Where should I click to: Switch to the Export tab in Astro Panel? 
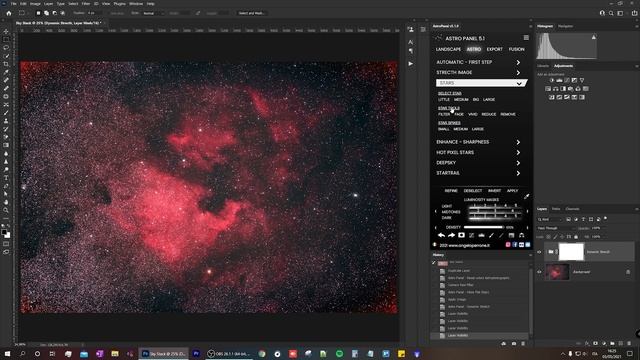click(x=495, y=49)
